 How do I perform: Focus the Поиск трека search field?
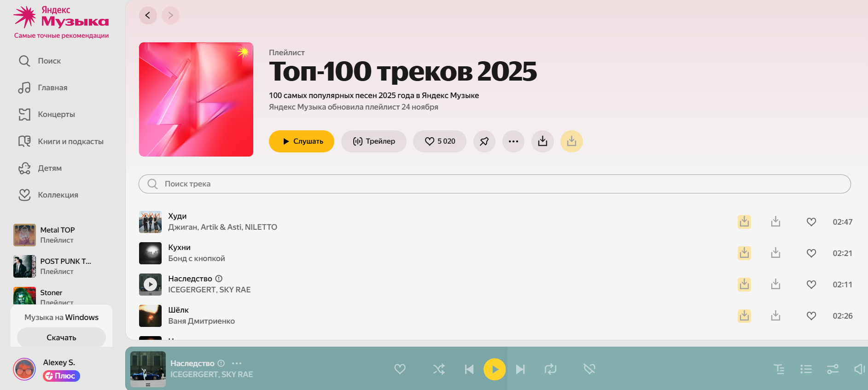[x=495, y=184]
